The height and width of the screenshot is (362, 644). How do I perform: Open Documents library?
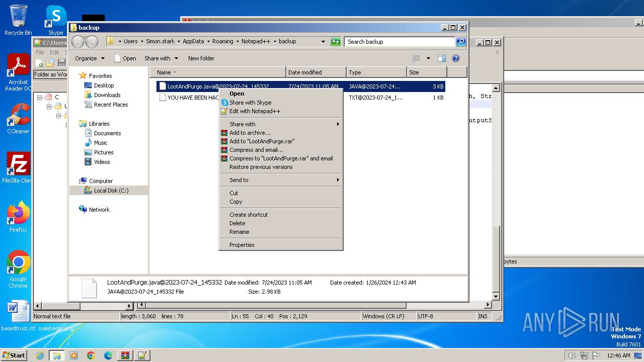[x=107, y=133]
